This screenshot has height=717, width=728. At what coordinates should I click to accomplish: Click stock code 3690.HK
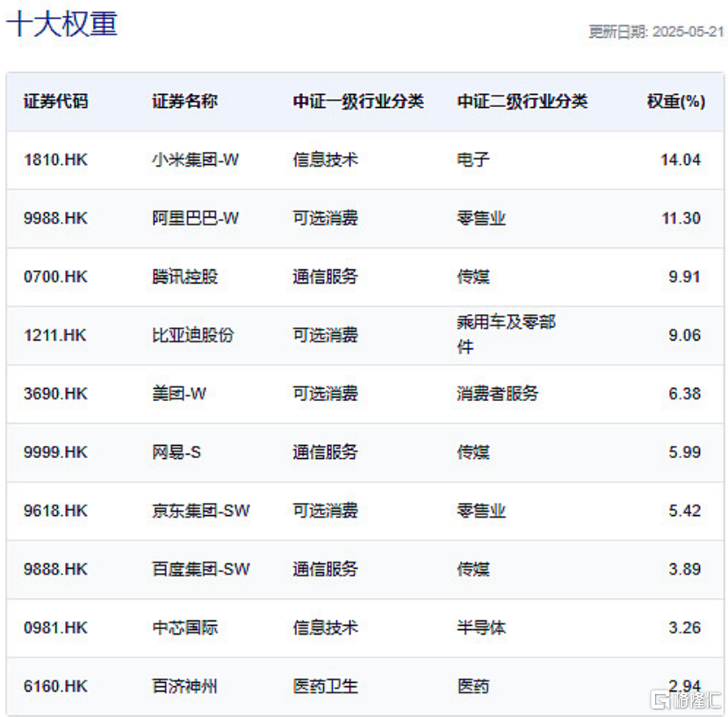click(55, 393)
